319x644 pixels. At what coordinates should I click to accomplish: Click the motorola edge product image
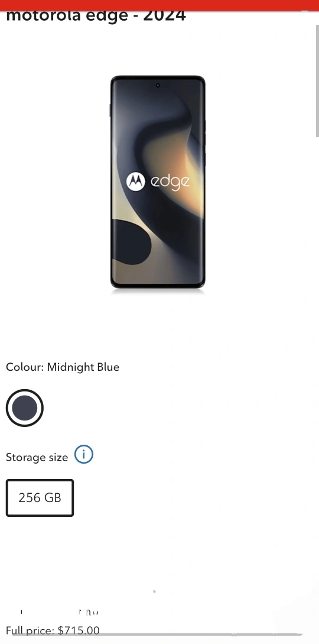[x=158, y=182]
